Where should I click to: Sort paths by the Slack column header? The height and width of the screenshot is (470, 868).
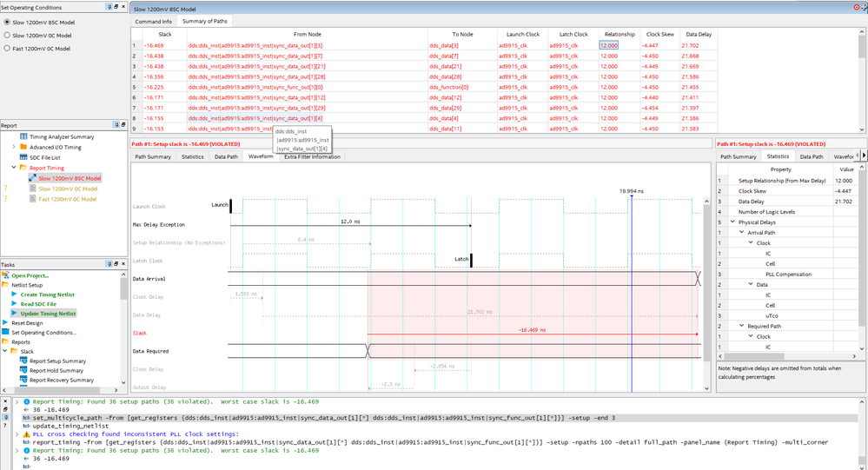[x=163, y=34]
